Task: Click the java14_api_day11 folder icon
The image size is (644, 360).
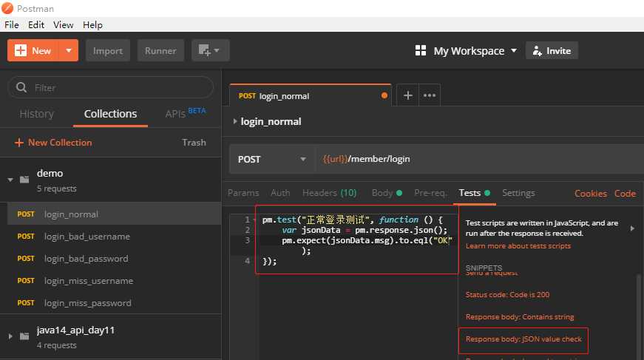Action: click(24, 336)
